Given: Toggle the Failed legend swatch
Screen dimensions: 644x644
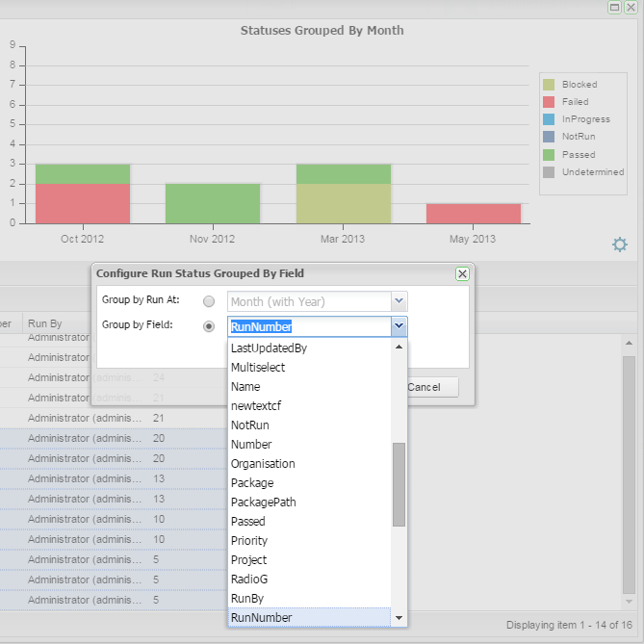Looking at the screenshot, I should tap(549, 102).
